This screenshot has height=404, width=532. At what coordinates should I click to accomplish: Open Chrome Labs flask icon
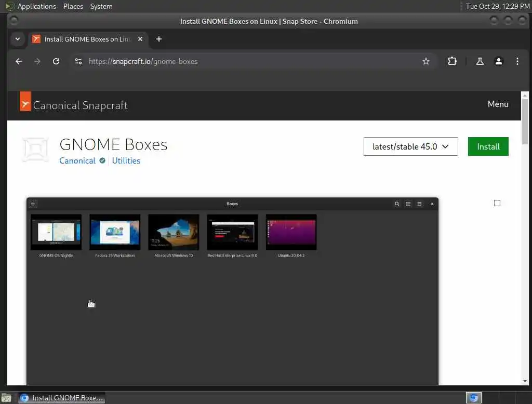480,61
